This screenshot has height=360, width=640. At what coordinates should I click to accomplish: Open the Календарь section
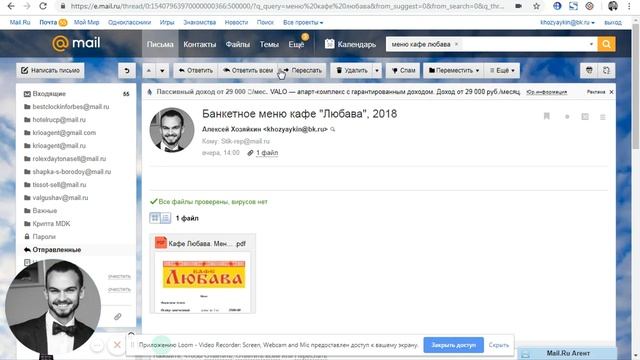(x=350, y=44)
